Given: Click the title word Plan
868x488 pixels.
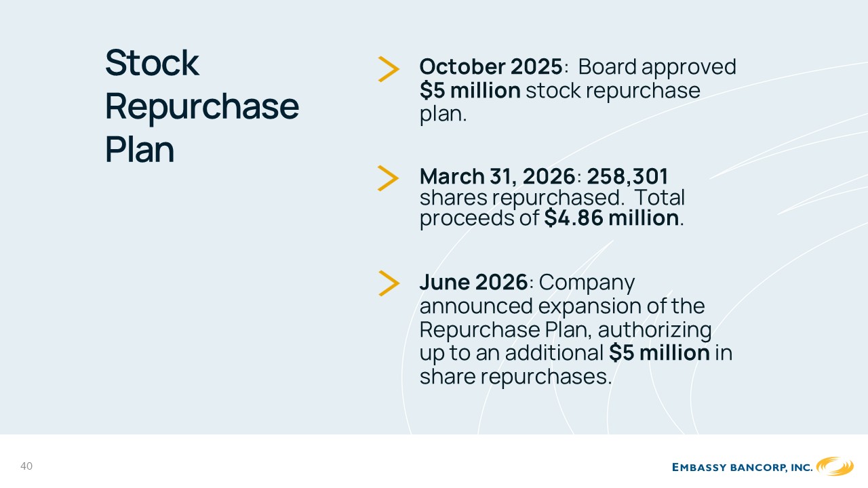Looking at the screenshot, I should coord(140,149).
